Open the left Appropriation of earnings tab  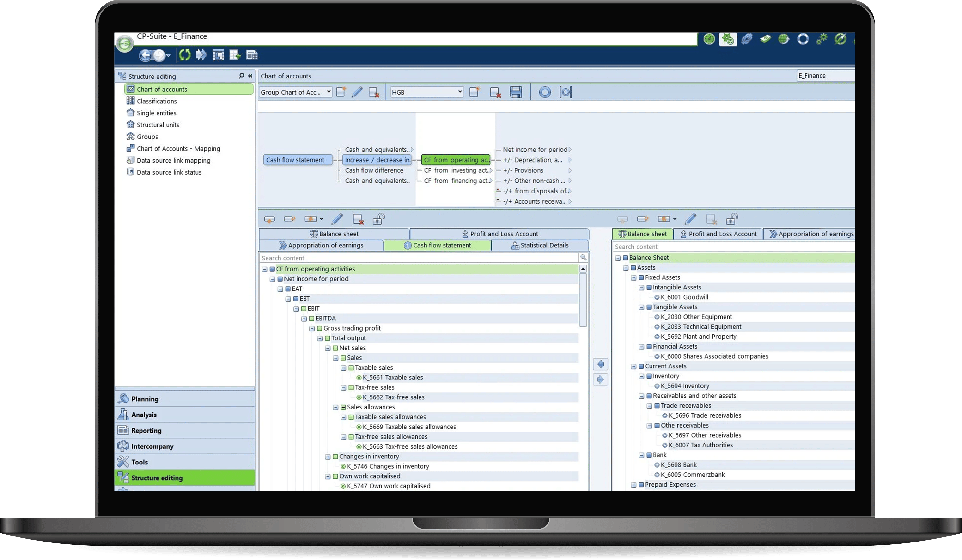(321, 245)
